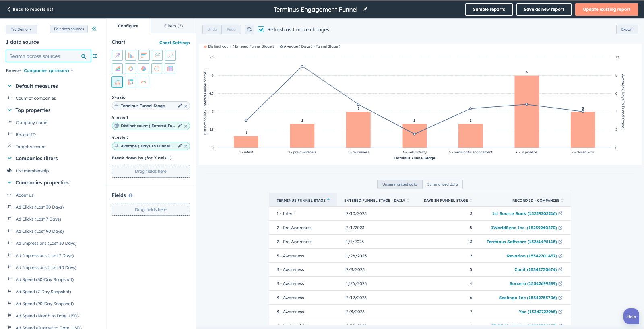Go back to reports list

coord(30,9)
